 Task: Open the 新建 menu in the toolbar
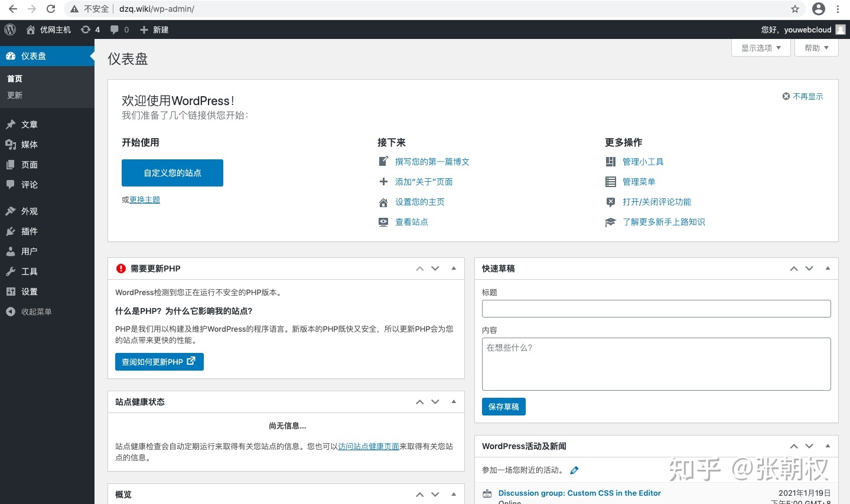[x=154, y=30]
